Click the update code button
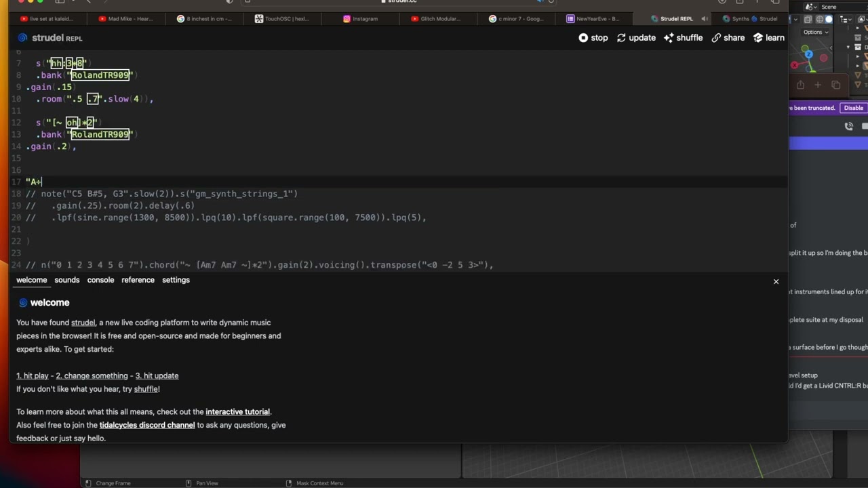 pos(636,38)
